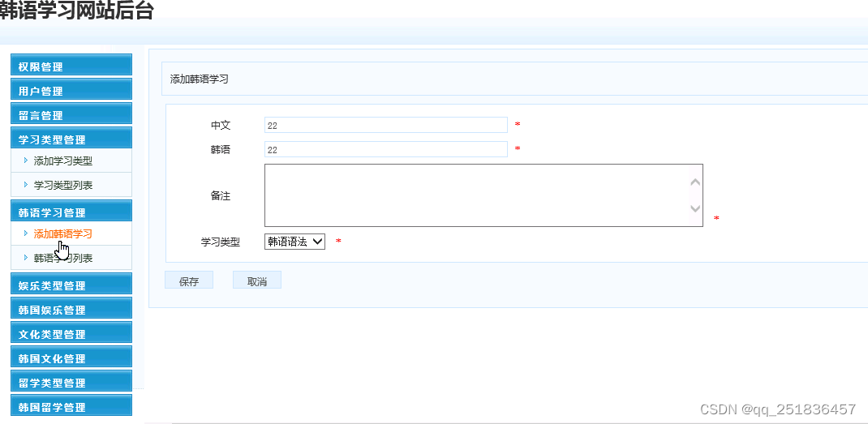868x424 pixels.
Task: Open 添加学习类型 link
Action: click(x=62, y=161)
